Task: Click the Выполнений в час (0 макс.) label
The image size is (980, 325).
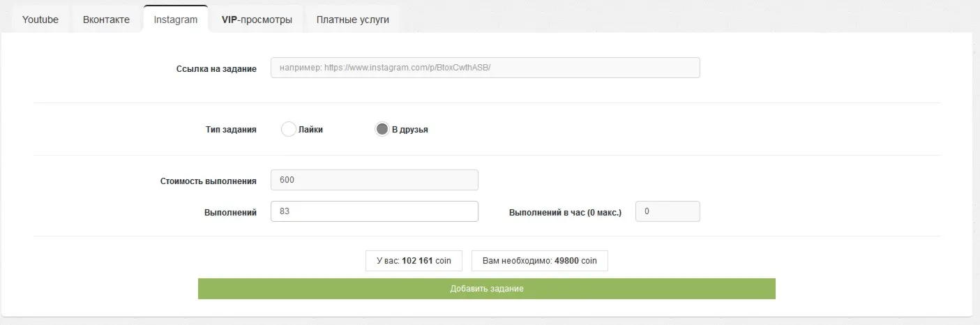Action: coord(565,212)
